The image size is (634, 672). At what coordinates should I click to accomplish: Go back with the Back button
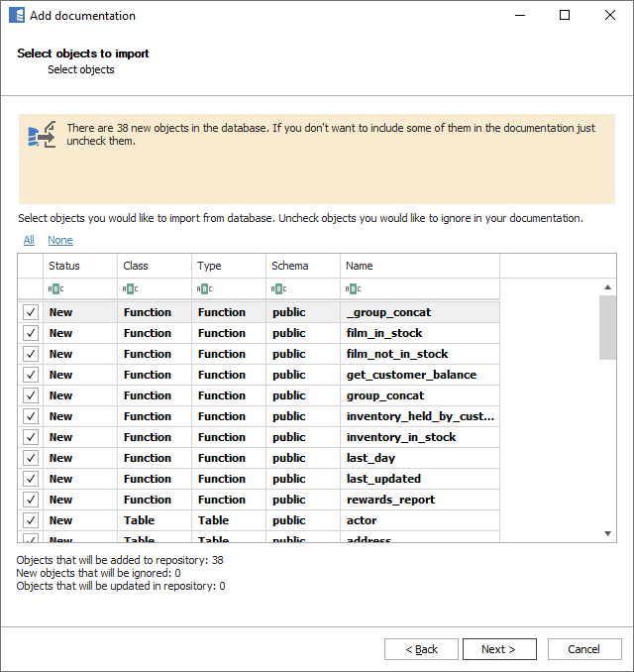421,649
